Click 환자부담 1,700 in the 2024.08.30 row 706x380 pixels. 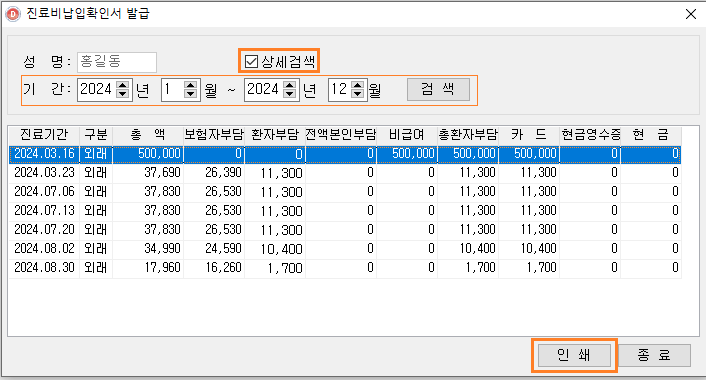coord(285,268)
